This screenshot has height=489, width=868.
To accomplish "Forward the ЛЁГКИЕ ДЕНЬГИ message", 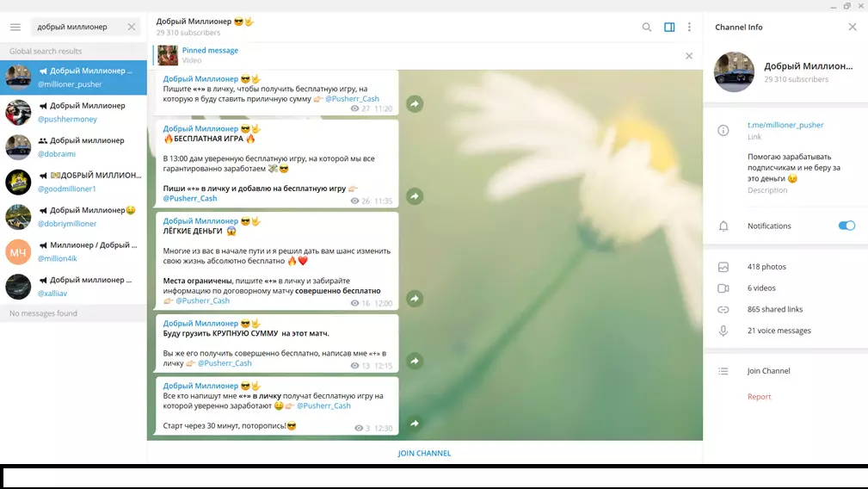I will pos(415,299).
